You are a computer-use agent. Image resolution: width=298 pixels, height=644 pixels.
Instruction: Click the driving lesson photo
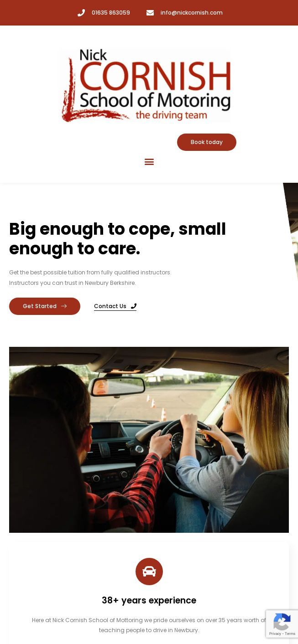[x=149, y=440]
